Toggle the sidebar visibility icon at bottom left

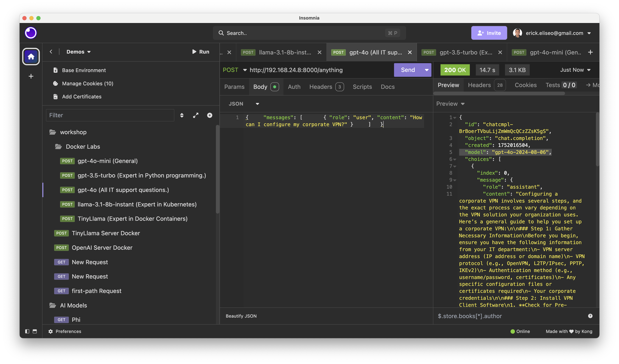[27, 331]
